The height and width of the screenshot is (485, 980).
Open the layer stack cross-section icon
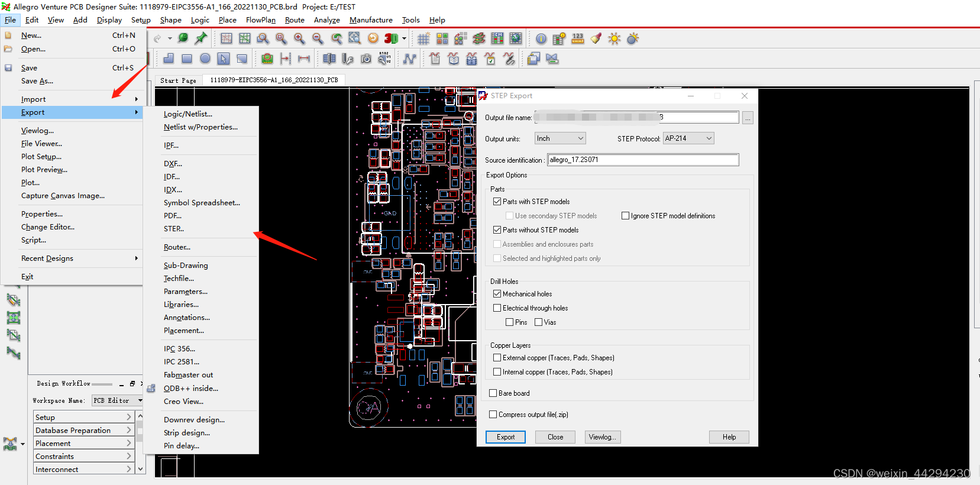pos(479,39)
